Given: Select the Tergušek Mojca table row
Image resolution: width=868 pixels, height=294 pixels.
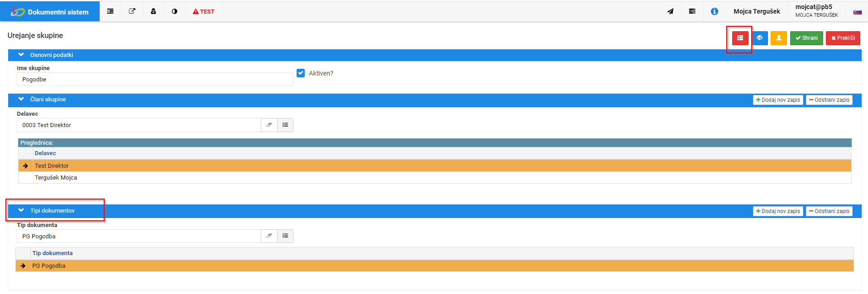Looking at the screenshot, I should click(x=435, y=178).
